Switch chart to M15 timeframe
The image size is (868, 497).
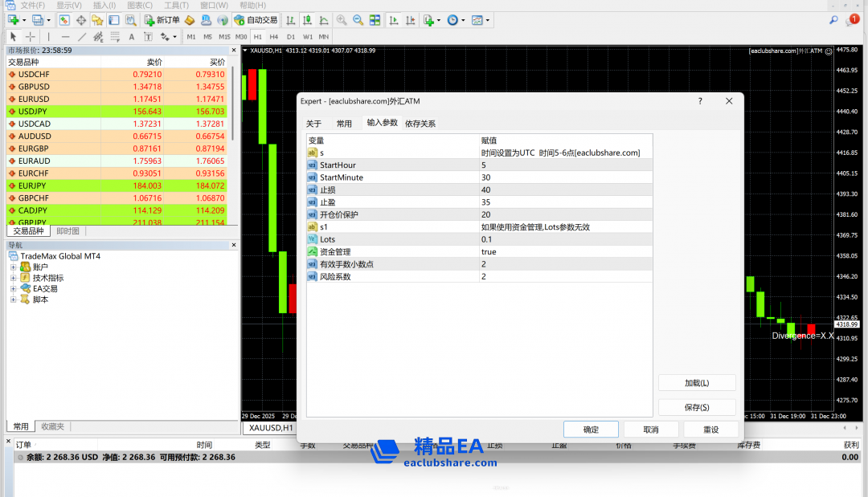click(224, 37)
